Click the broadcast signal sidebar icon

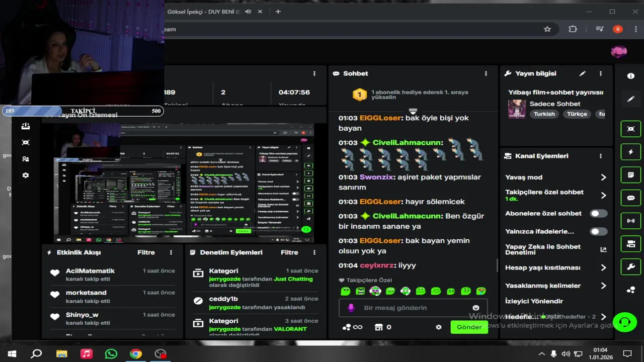630,221
